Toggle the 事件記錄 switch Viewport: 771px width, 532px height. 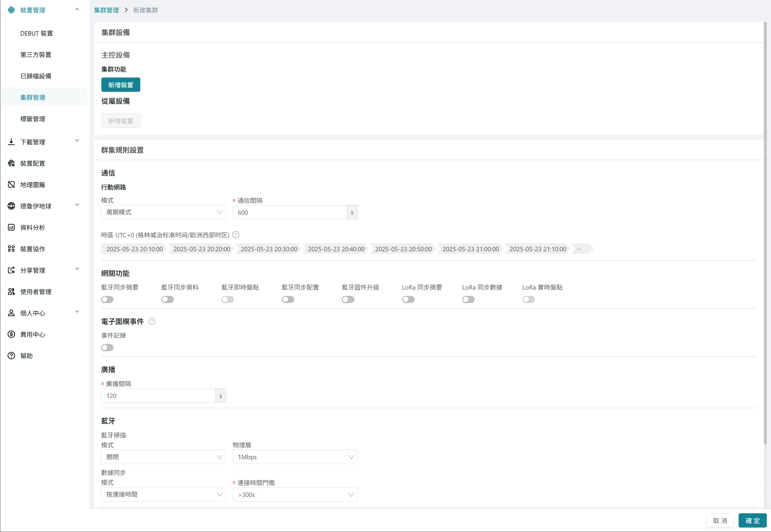click(107, 348)
